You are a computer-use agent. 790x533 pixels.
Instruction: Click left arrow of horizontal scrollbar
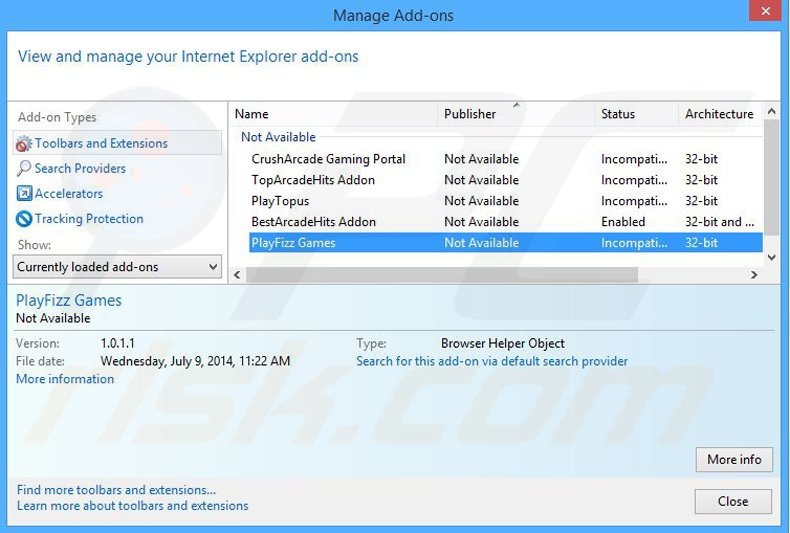point(237,275)
